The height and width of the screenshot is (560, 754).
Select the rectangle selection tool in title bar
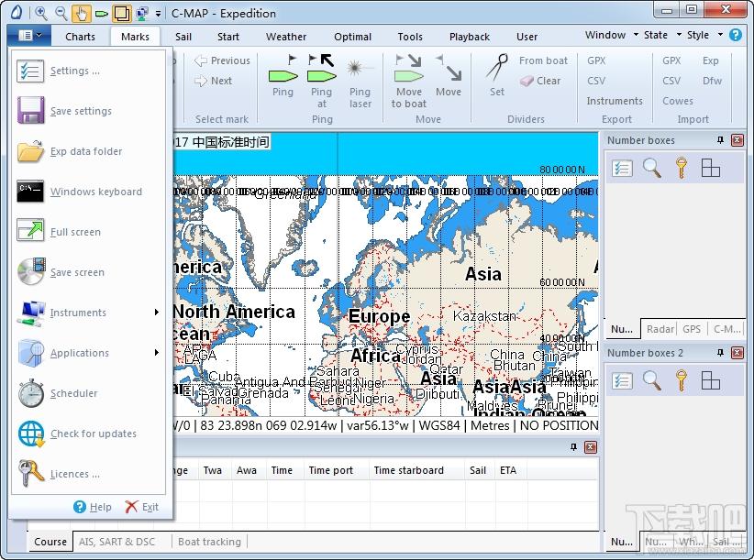pos(121,13)
